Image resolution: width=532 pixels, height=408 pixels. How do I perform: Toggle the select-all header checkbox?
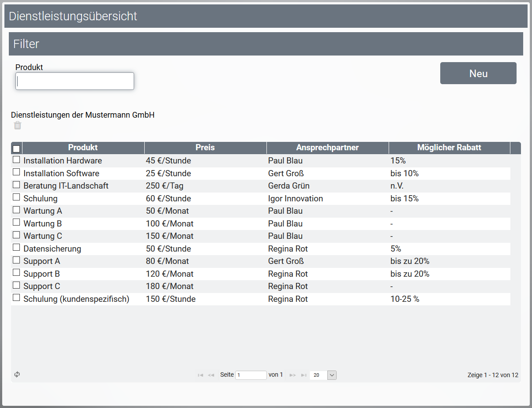(16, 148)
